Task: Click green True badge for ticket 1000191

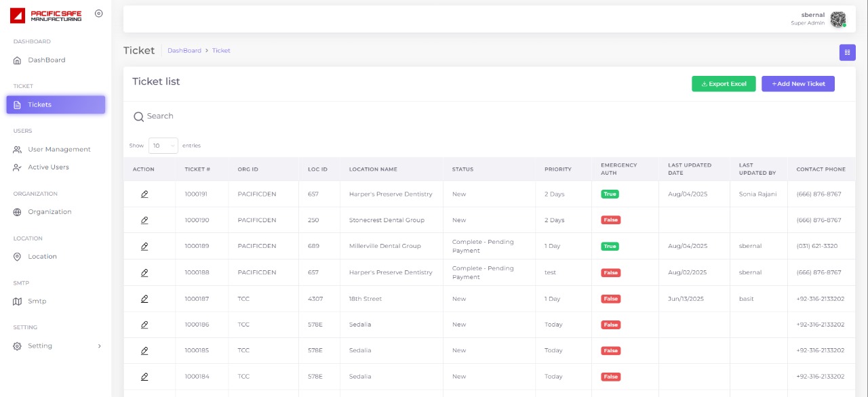Action: click(610, 194)
